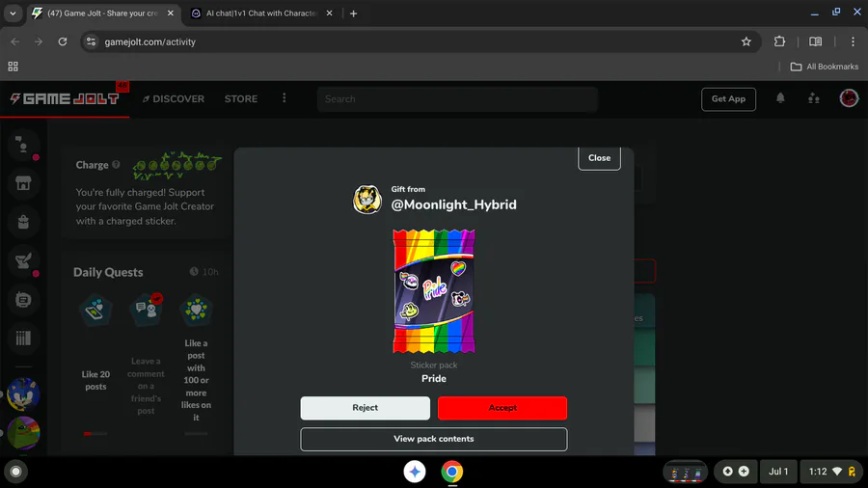
Task: Go back in browser history
Action: pos(14,42)
